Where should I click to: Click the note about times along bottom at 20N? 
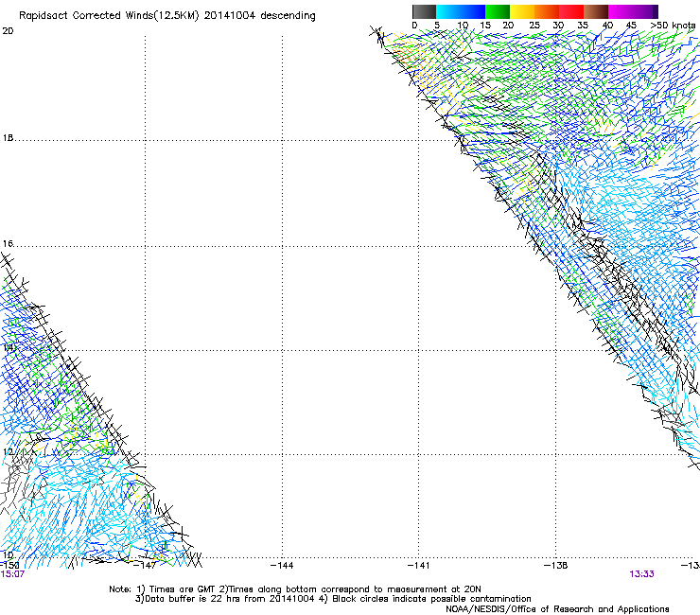tap(350, 589)
